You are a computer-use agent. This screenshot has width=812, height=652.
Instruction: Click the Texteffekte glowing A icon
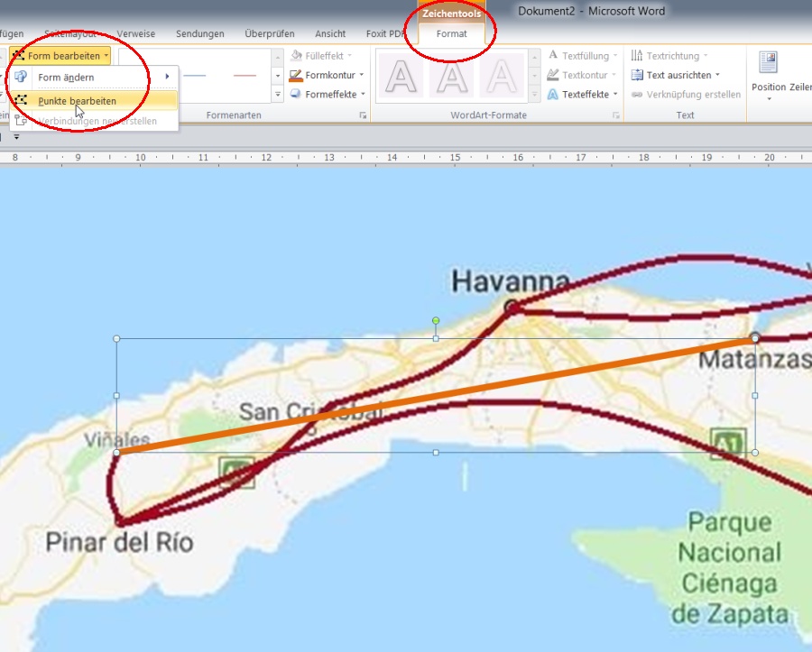[x=553, y=94]
